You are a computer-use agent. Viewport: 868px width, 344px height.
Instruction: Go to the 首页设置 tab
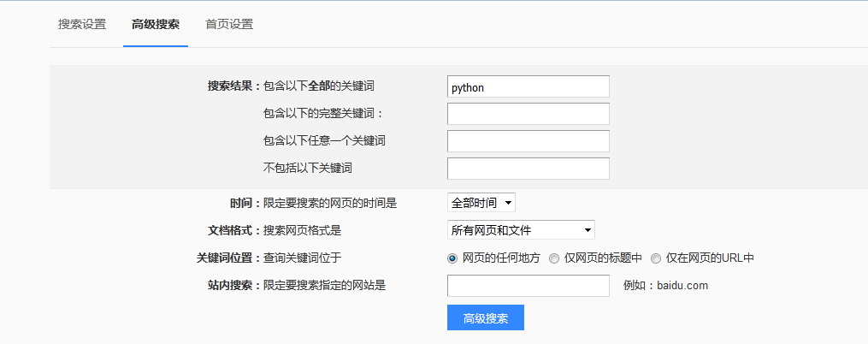[229, 24]
